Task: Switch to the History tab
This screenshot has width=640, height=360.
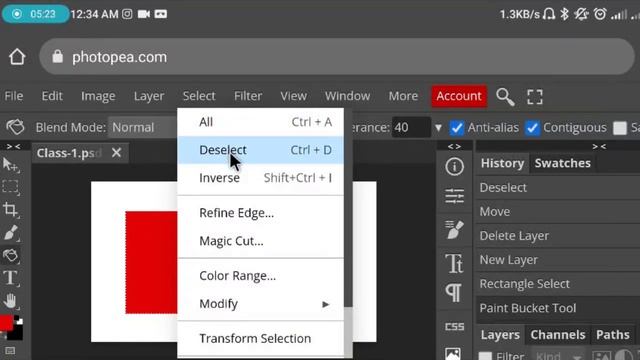Action: pyautogui.click(x=502, y=163)
